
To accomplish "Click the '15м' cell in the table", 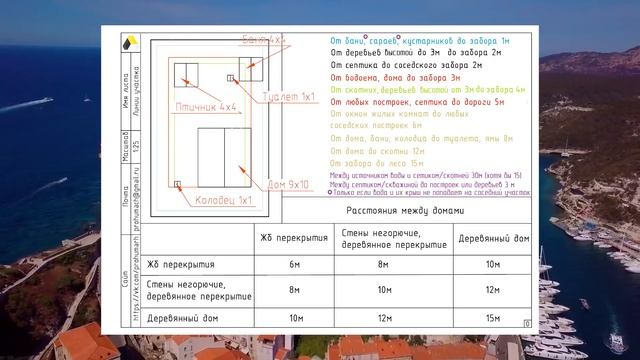I will 493,318.
